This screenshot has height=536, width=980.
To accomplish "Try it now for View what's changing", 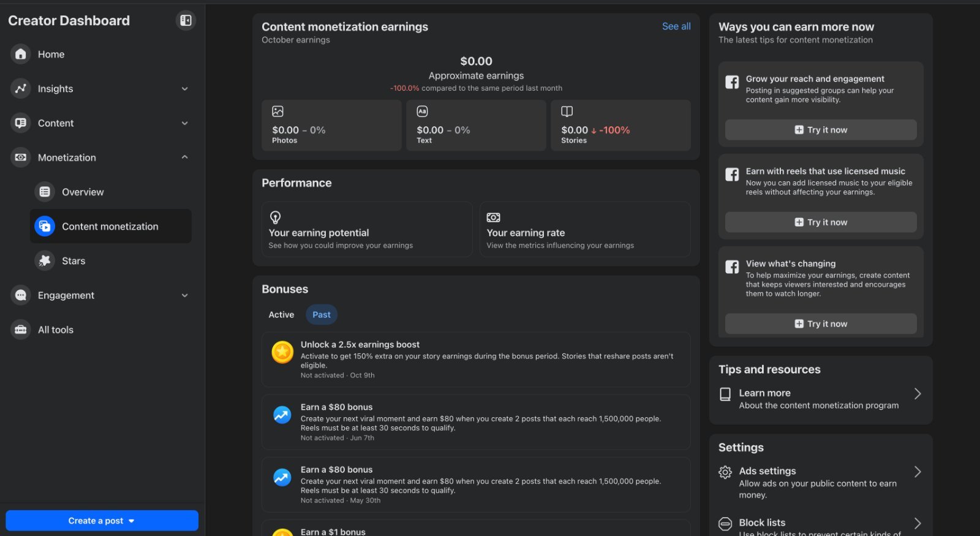I will 821,324.
